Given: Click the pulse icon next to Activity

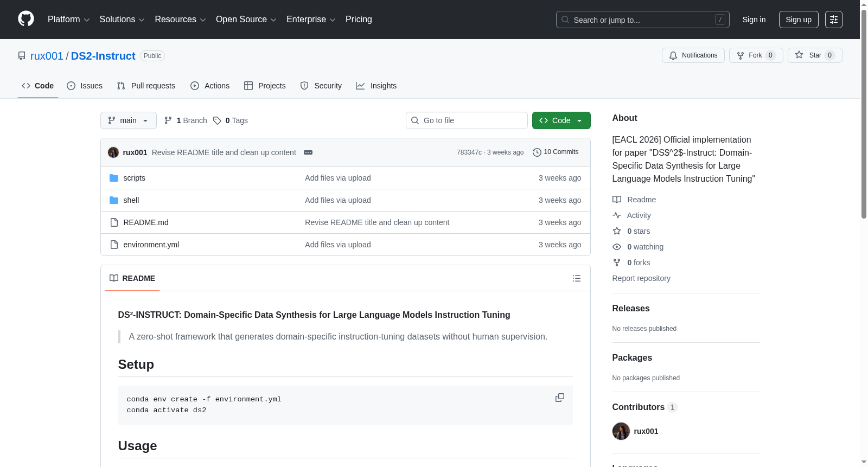Looking at the screenshot, I should 617,215.
